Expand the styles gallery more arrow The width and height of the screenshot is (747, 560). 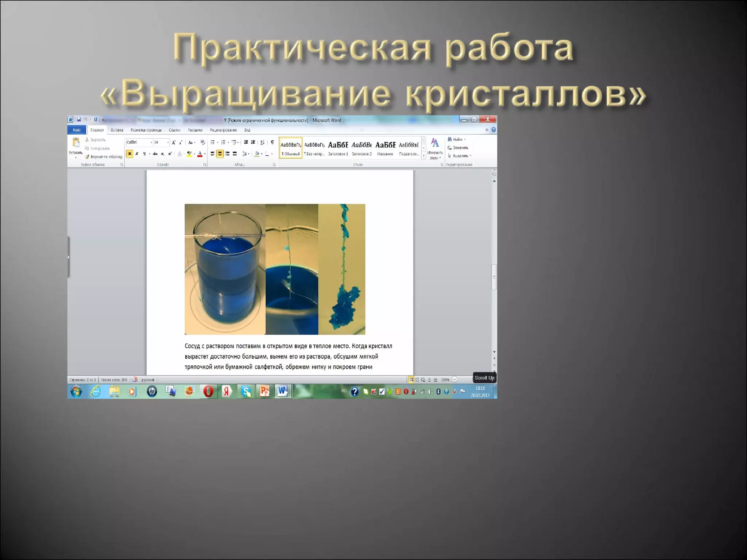click(423, 156)
